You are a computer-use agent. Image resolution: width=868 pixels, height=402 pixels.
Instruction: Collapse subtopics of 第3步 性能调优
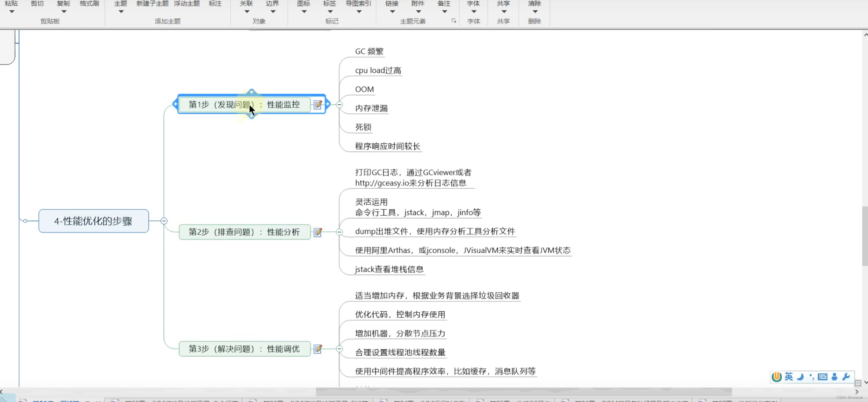pos(339,349)
